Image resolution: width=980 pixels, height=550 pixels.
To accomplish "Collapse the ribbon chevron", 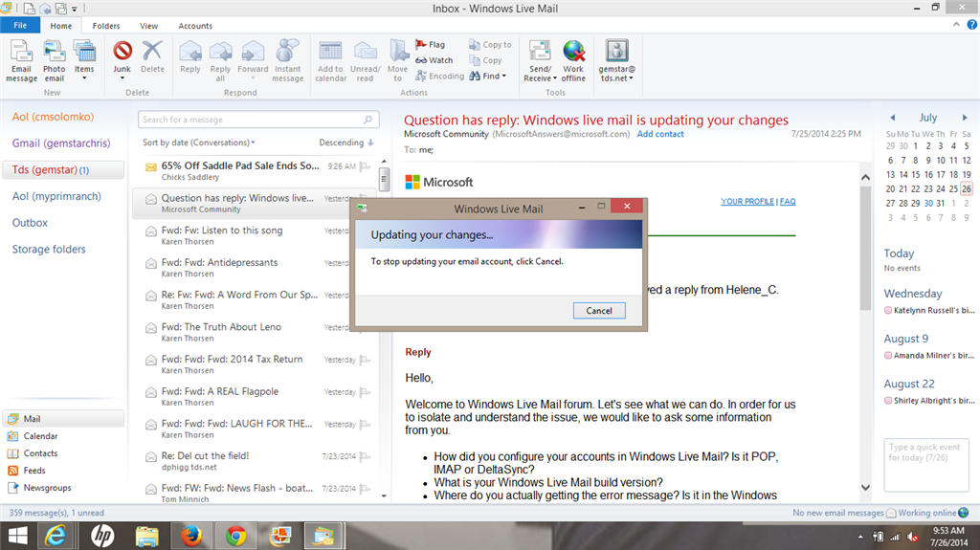I will pos(956,25).
